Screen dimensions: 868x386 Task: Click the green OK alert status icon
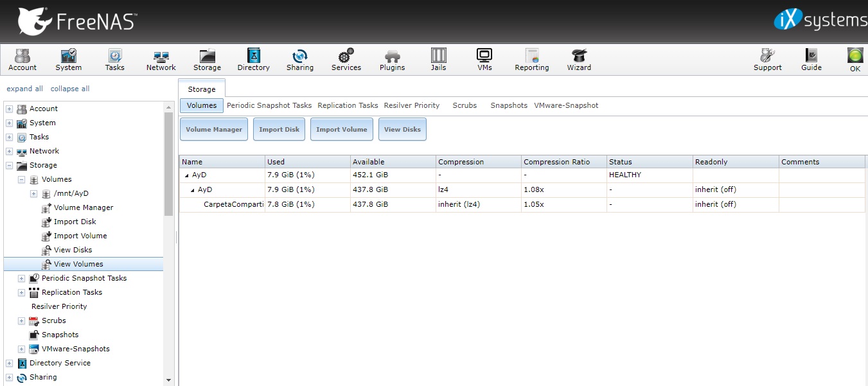[x=855, y=60]
